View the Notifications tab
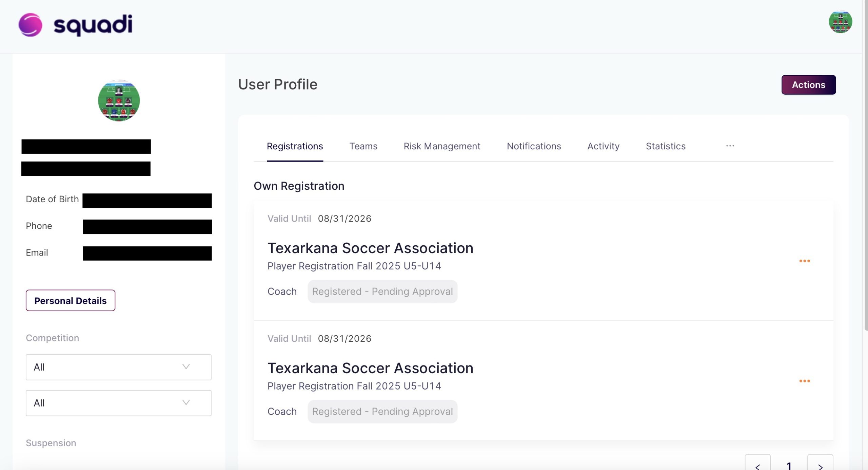The width and height of the screenshot is (868, 470). (x=534, y=146)
